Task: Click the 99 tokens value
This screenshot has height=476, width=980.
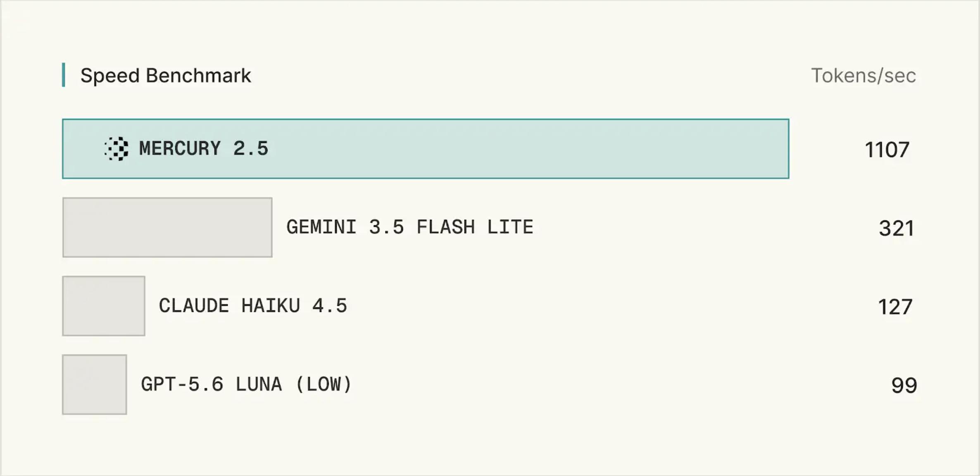Action: [x=904, y=385]
